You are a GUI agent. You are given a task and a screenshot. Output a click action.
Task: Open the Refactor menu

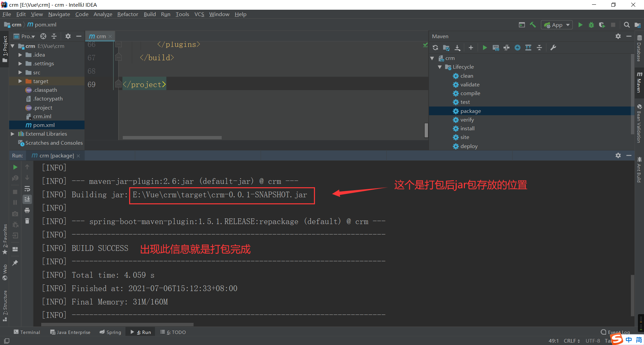128,14
